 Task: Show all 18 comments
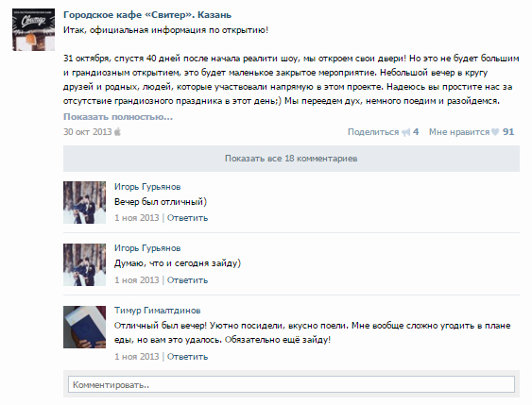click(x=291, y=159)
